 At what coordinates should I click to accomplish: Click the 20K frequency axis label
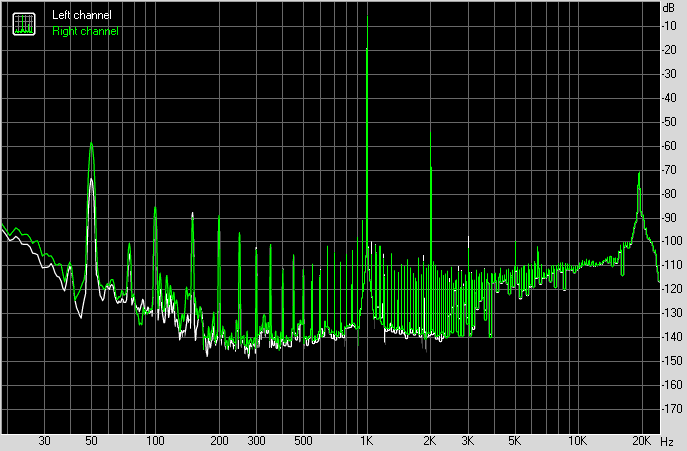tap(642, 441)
